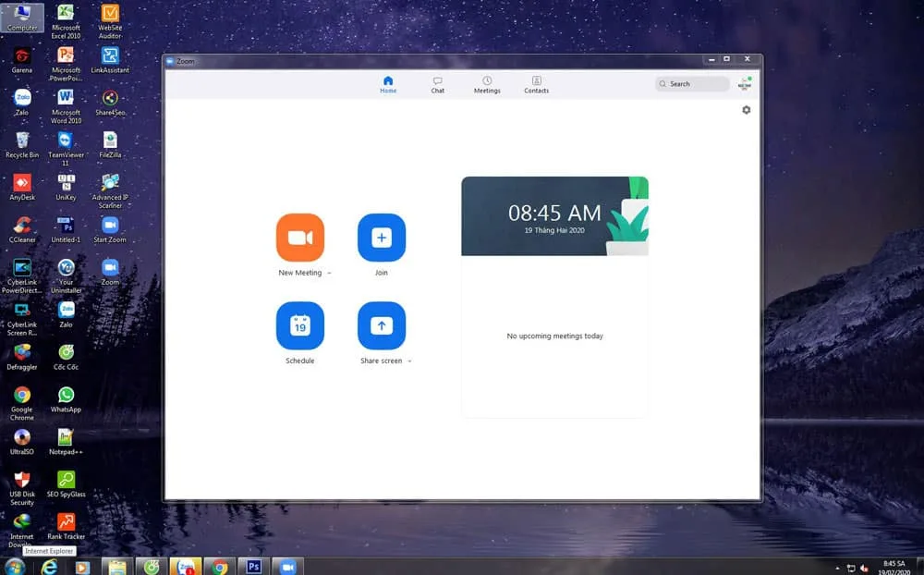Image resolution: width=924 pixels, height=575 pixels.
Task: Expand the Share screen dropdown arrow
Action: coord(409,361)
